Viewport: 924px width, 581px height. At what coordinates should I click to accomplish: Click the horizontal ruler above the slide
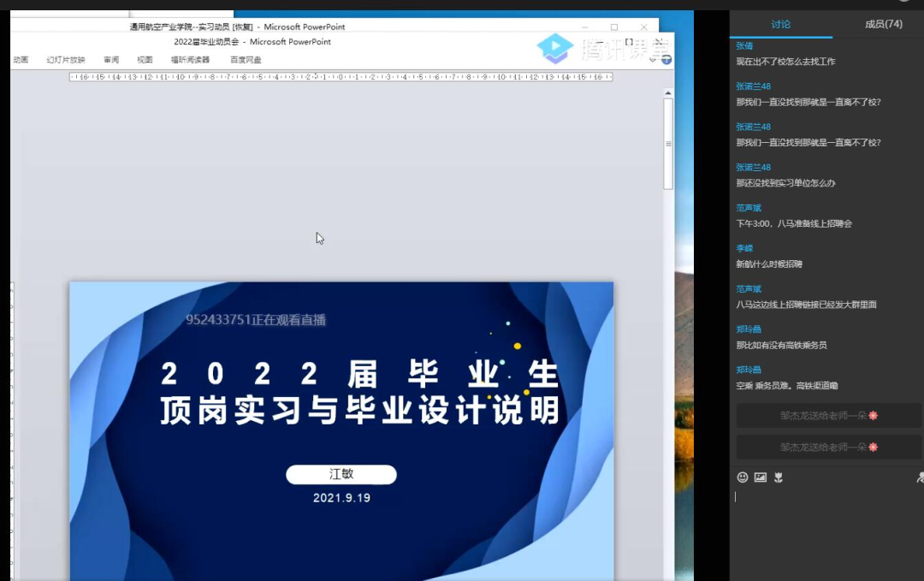click(341, 77)
